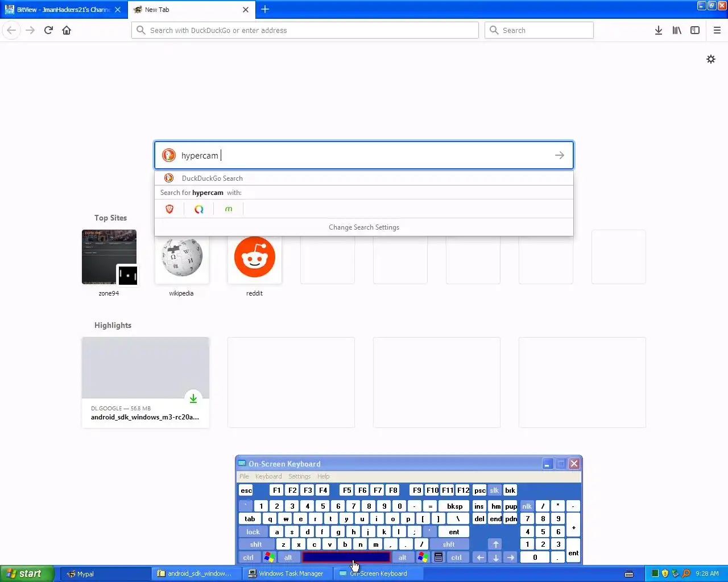
Task: Tap the psc print screen key
Action: pyautogui.click(x=480, y=490)
